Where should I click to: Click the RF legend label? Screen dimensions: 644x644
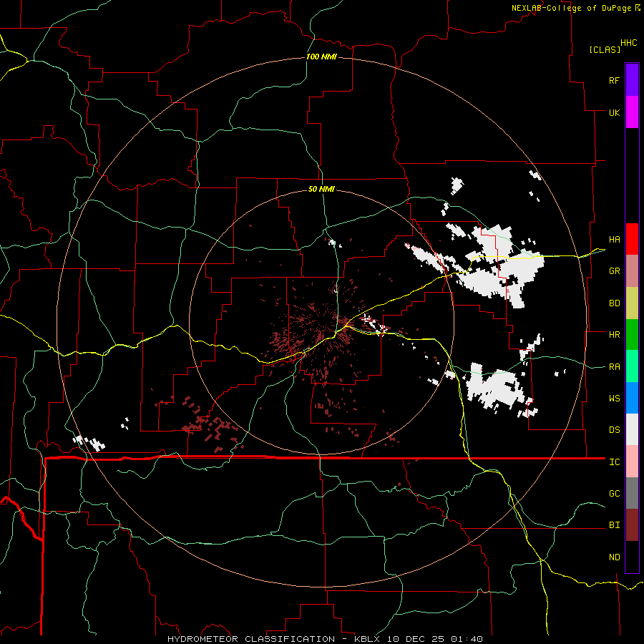614,80
